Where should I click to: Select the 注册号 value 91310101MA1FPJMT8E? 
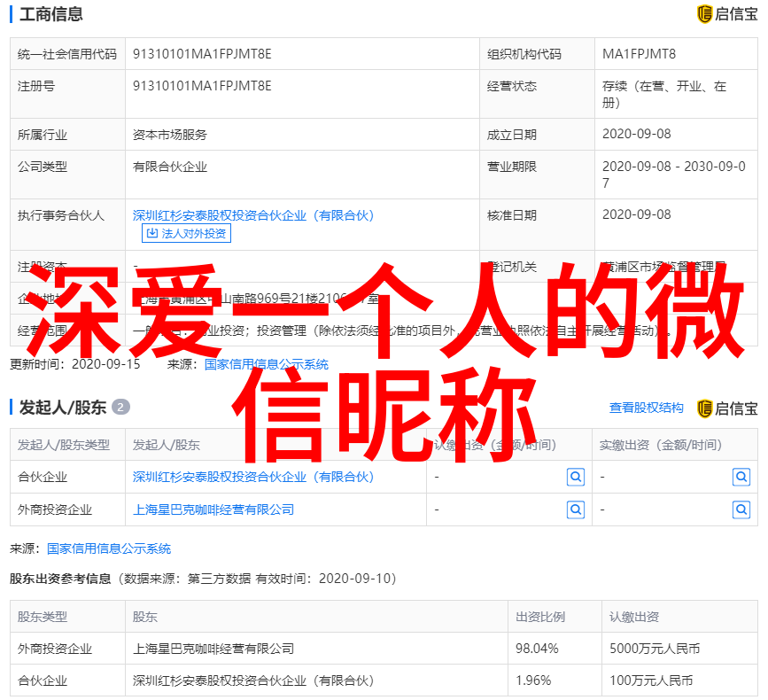(x=202, y=86)
